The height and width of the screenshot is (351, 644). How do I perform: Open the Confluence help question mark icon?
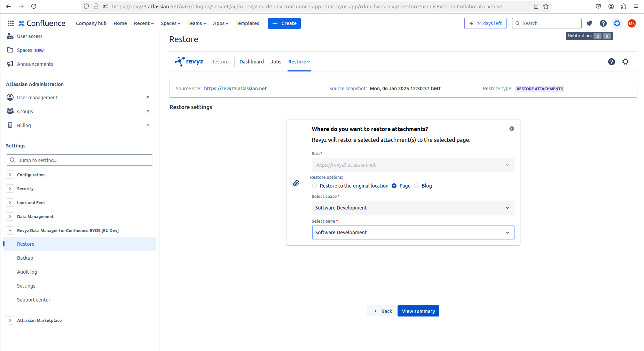click(603, 23)
